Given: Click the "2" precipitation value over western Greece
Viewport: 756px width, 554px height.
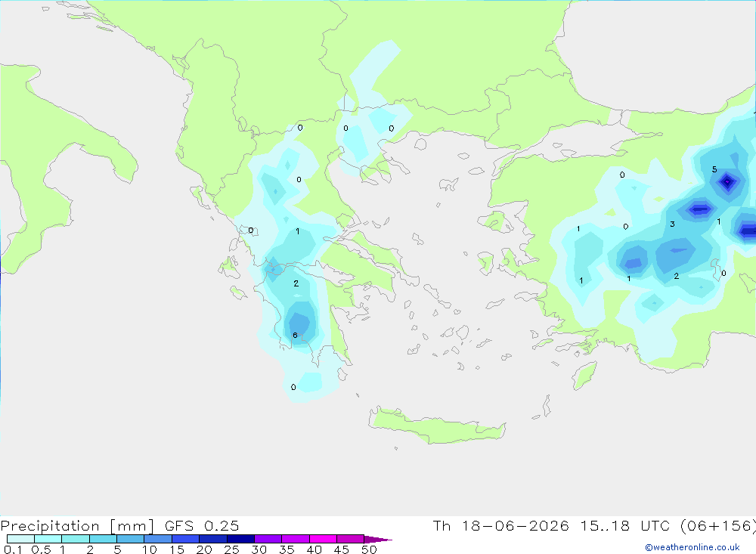Looking at the screenshot, I should pyautogui.click(x=296, y=283).
